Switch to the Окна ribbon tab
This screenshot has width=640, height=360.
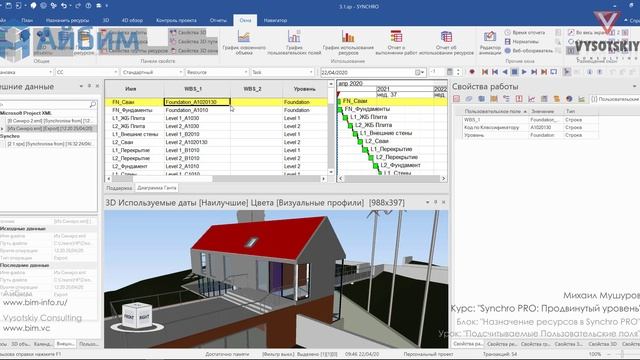[245, 20]
